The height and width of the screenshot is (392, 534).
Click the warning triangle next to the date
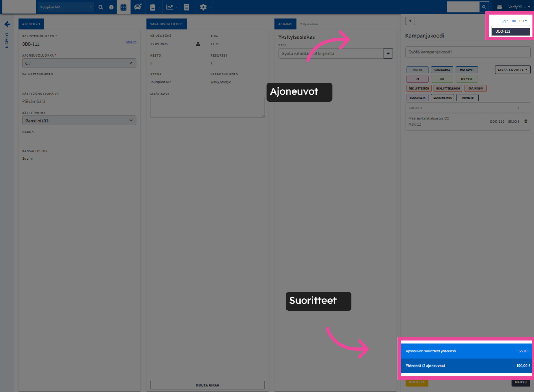198,44
